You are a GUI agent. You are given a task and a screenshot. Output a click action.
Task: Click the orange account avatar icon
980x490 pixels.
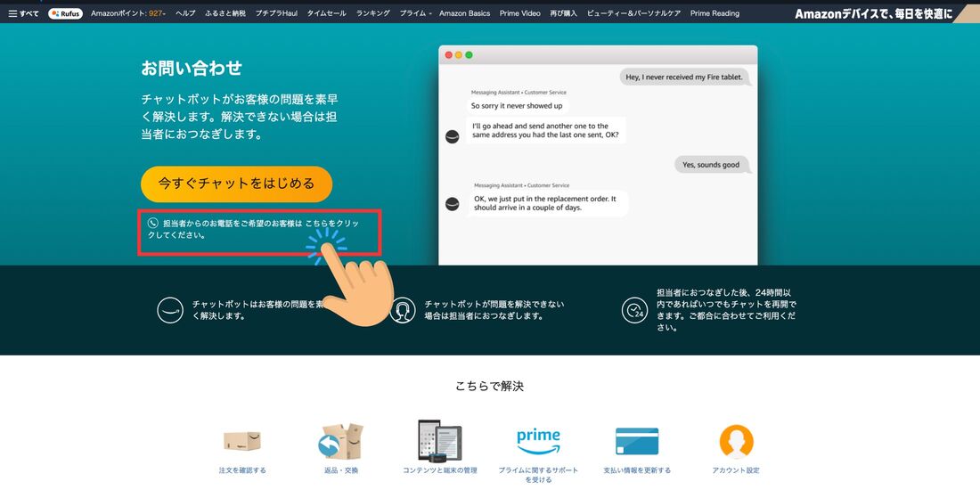(736, 441)
